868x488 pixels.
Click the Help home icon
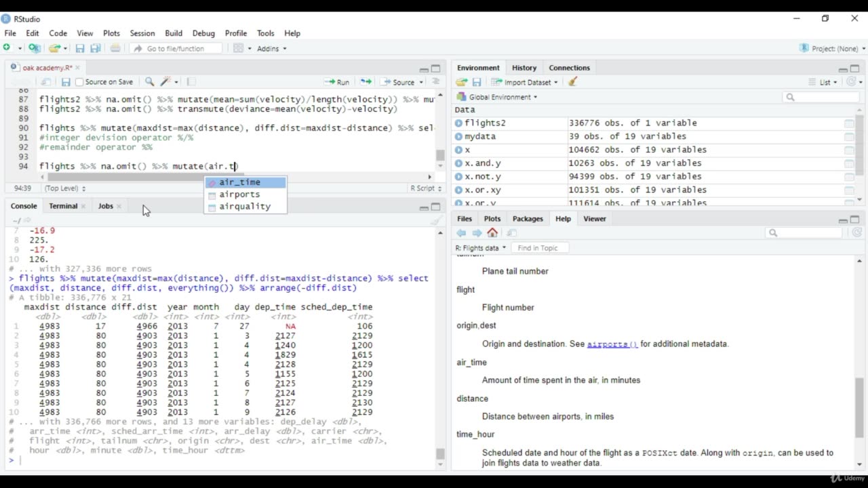(492, 232)
